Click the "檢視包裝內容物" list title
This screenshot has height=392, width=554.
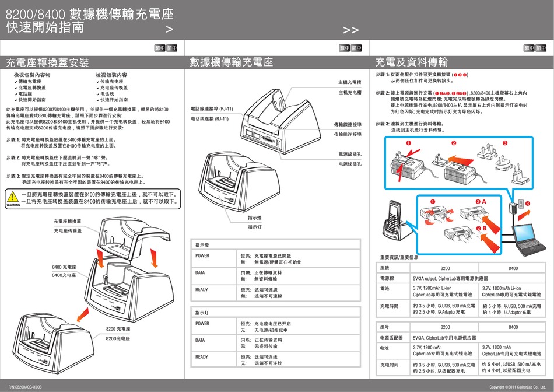click(x=32, y=75)
